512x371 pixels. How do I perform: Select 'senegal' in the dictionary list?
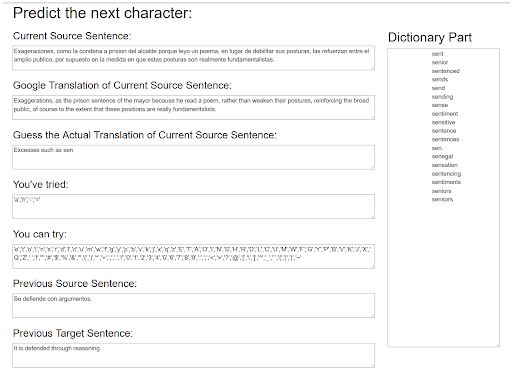click(442, 156)
